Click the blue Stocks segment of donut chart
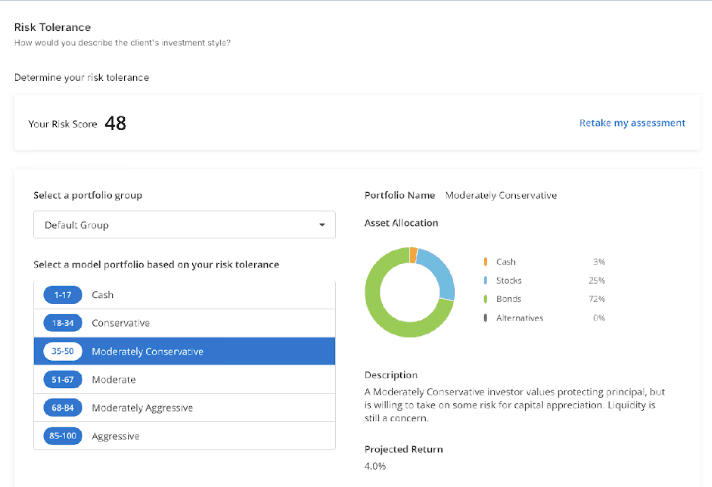This screenshot has width=712, height=487. pos(441,273)
